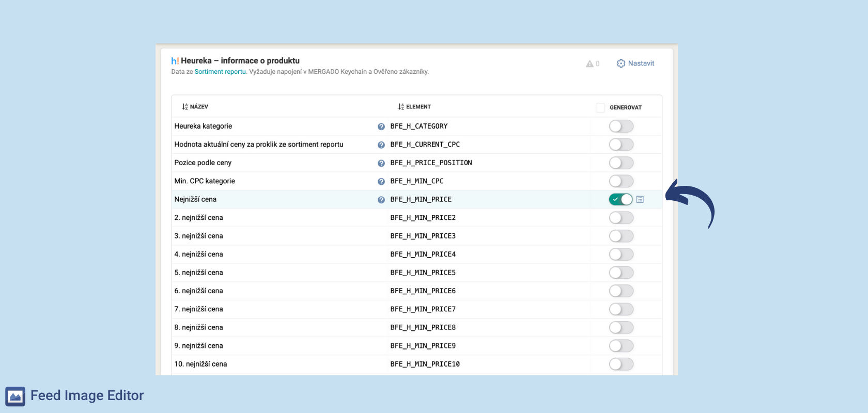
Task: Turn on Pozice podle ceny toggle
Action: coord(621,163)
